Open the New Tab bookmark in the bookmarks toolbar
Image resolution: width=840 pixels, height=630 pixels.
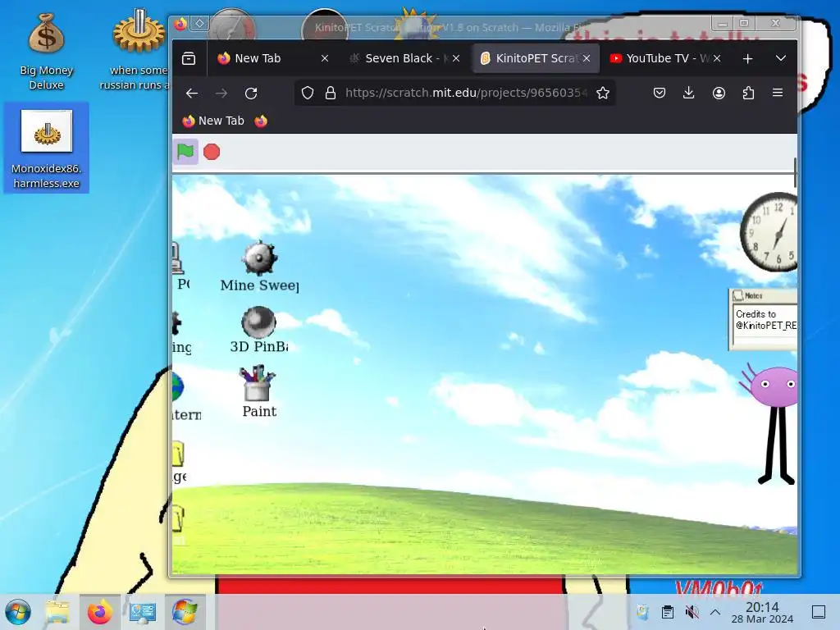(x=213, y=121)
